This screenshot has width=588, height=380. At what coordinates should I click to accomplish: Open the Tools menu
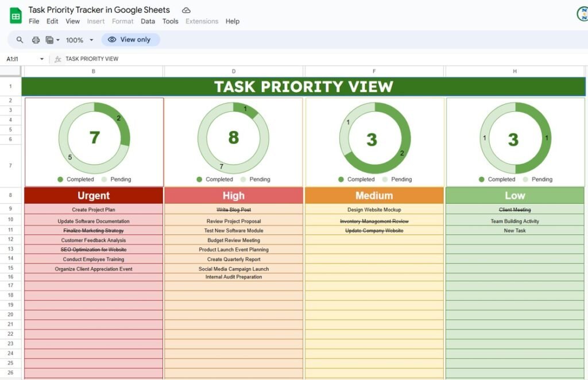170,21
